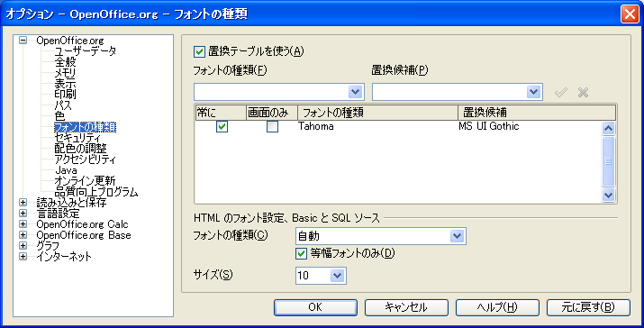Select ユーザーデータ in the tree
This screenshot has width=644, height=328.
(86, 51)
